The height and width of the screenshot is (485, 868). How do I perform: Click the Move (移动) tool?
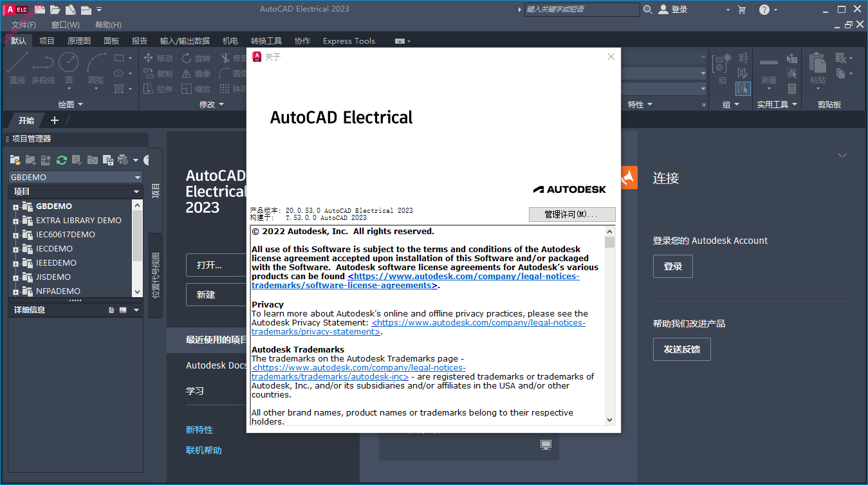[158, 58]
